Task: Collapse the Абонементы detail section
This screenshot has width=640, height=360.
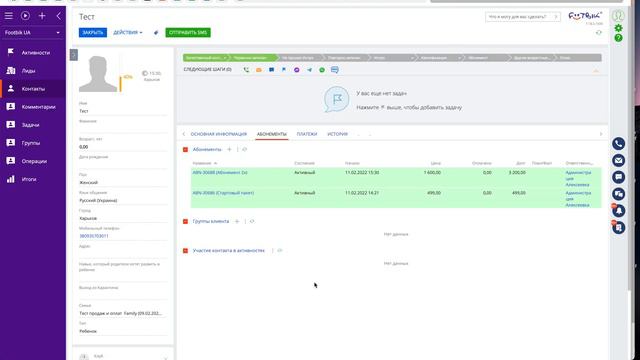Action: 185,150
